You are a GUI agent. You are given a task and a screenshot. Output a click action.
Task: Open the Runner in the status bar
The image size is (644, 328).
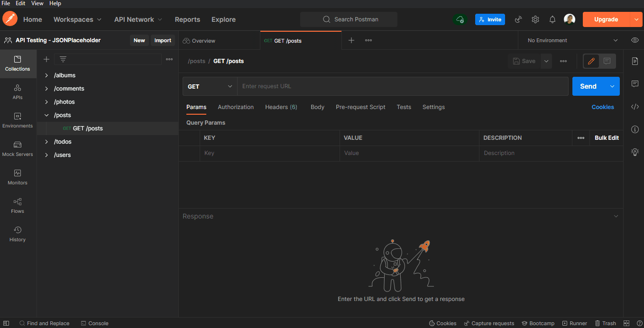(x=575, y=323)
